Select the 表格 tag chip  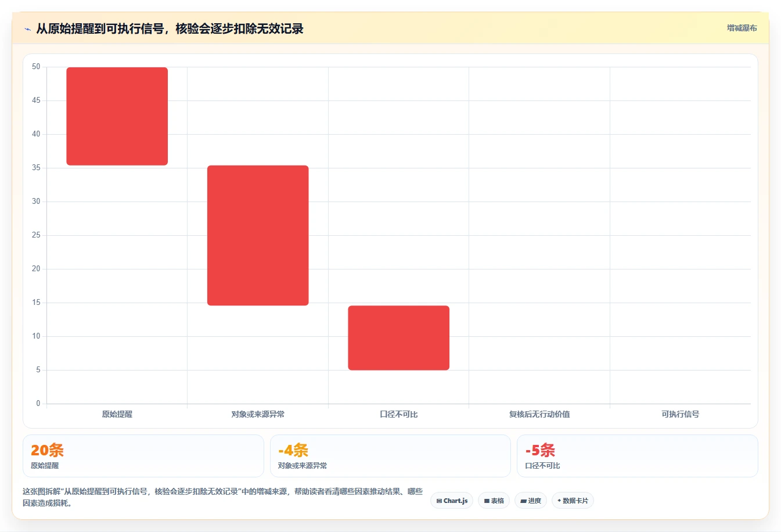click(x=494, y=501)
